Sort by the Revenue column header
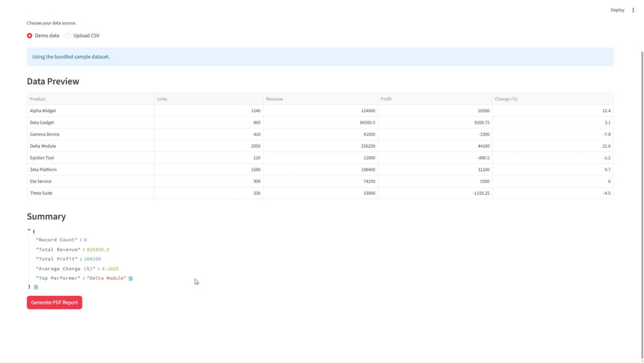This screenshot has height=363, width=644. click(x=321, y=99)
